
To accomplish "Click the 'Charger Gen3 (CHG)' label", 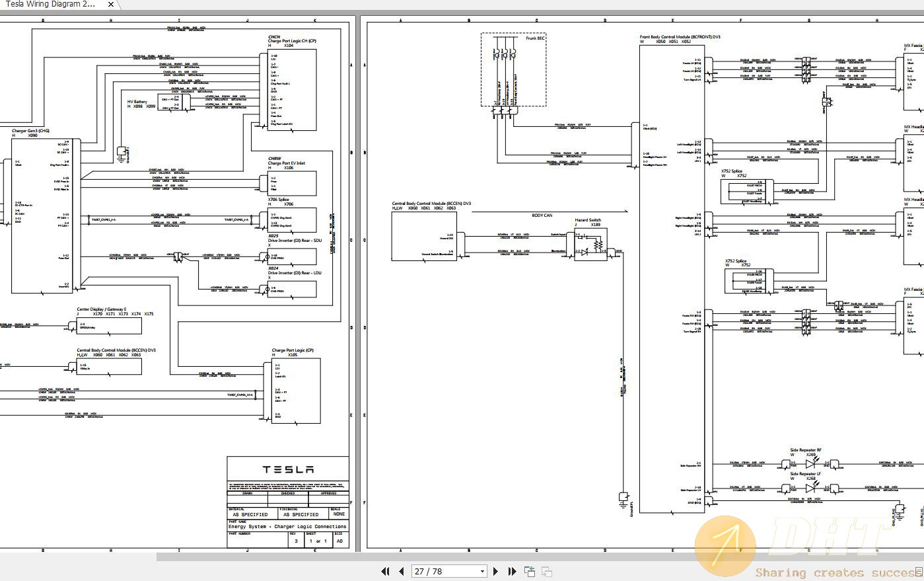I will (30, 131).
